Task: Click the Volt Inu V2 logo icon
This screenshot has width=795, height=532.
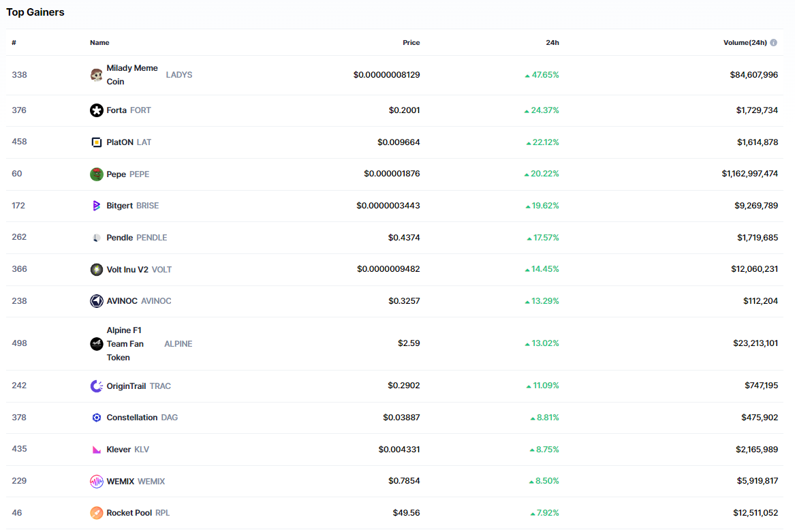Action: coord(97,270)
